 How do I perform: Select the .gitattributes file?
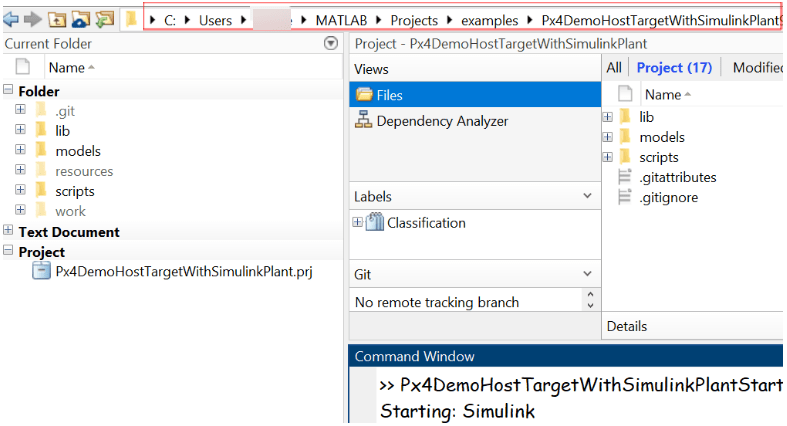(677, 177)
